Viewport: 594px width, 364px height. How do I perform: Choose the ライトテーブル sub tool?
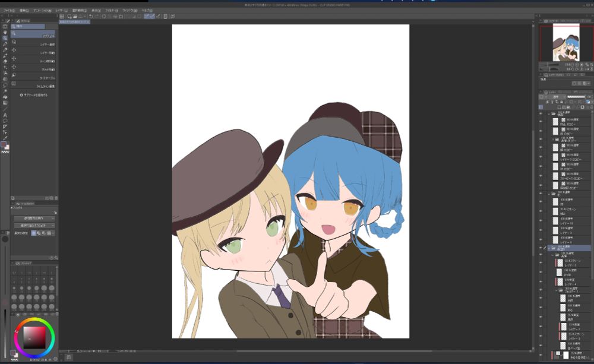[33, 76]
